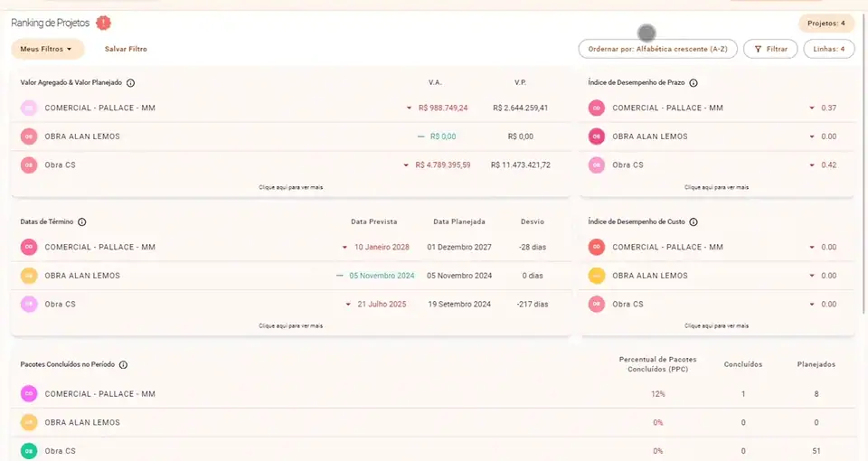The width and height of the screenshot is (868, 461).
Task: Click Obra CS avatar in Desempenho de Prazo panel
Action: tap(596, 165)
